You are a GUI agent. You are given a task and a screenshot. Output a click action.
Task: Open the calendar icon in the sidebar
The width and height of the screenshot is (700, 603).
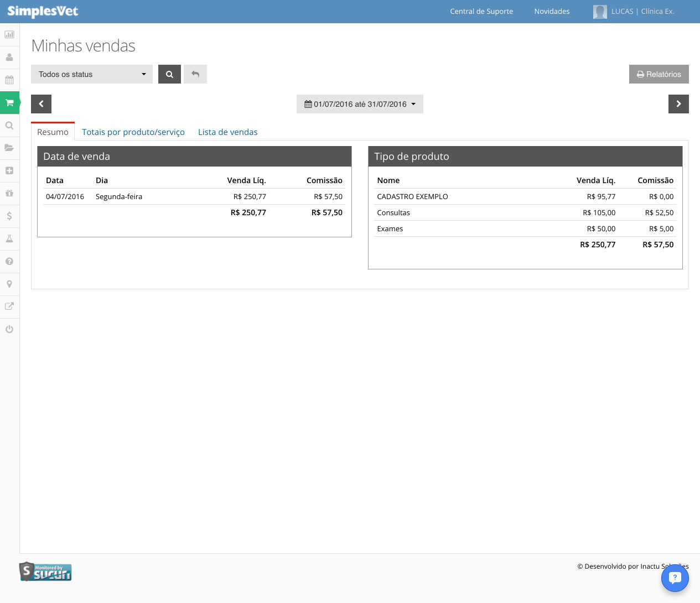click(x=9, y=80)
